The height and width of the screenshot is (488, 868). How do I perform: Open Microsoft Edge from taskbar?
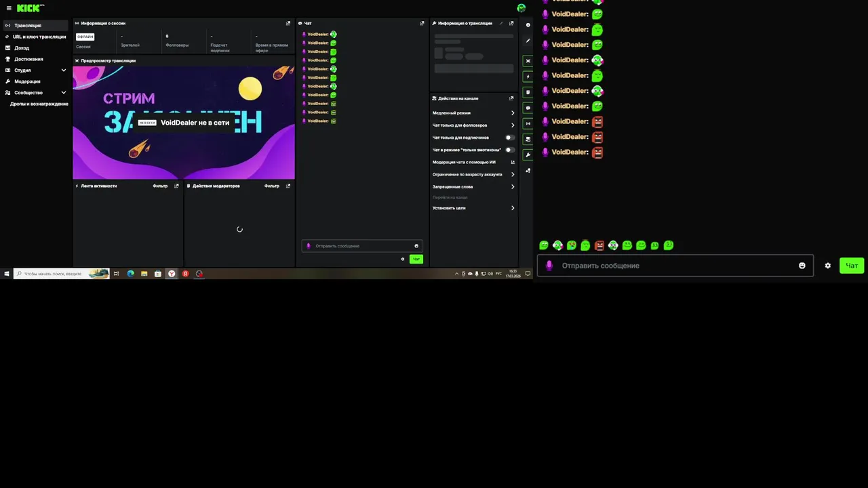tap(130, 274)
